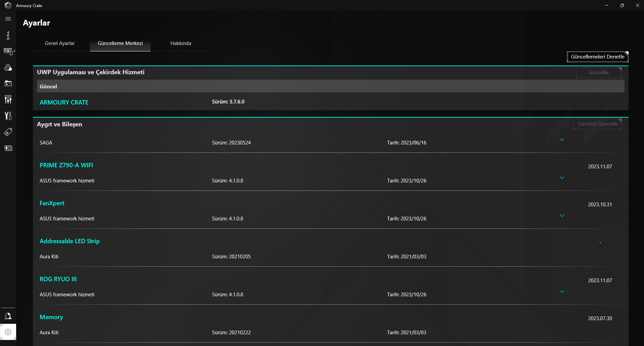Open the Aura Sync triangle icon
This screenshot has height=346, width=644.
(x=8, y=68)
